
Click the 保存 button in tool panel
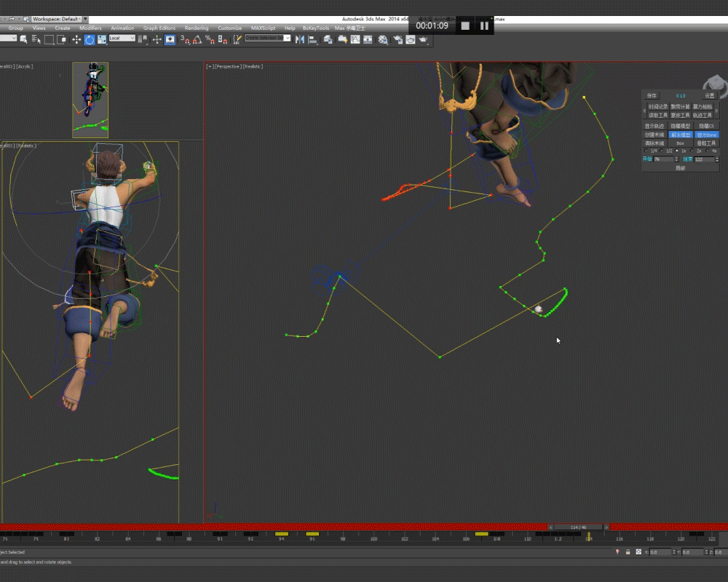pos(652,95)
